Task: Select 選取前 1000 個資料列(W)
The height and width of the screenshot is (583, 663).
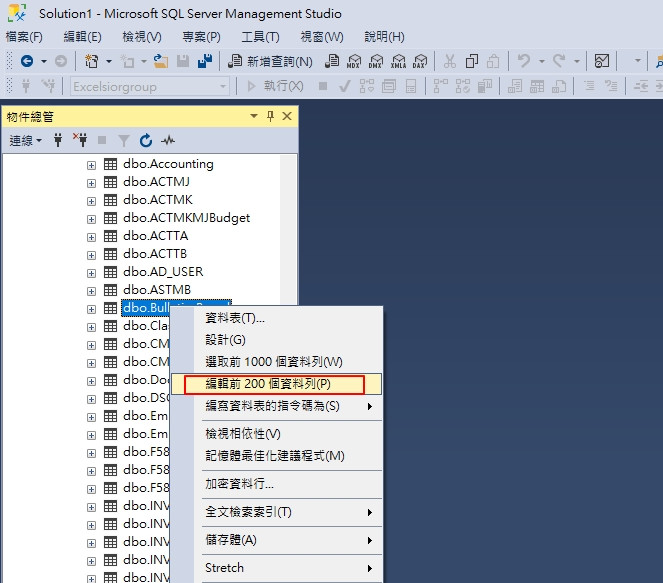Action: [x=277, y=362]
